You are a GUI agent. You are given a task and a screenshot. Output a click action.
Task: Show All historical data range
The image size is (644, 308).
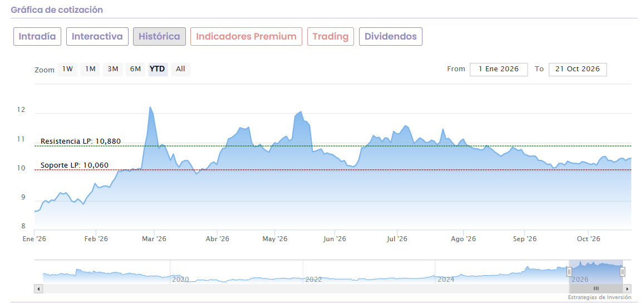tap(180, 69)
